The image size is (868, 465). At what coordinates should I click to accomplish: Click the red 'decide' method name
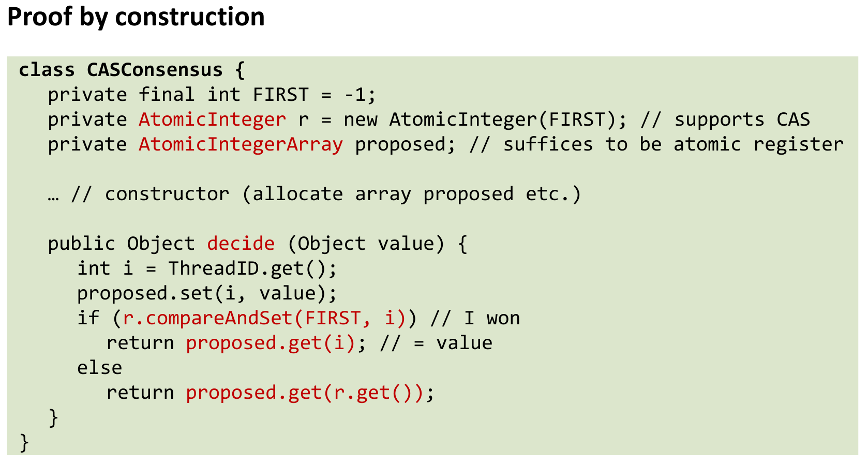click(x=241, y=244)
